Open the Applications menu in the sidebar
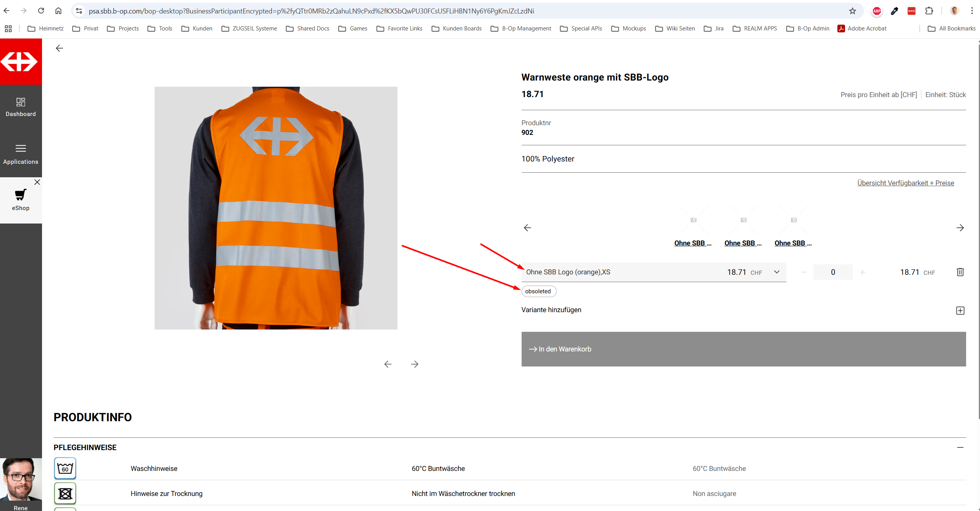This screenshot has width=980, height=511. pos(21,154)
